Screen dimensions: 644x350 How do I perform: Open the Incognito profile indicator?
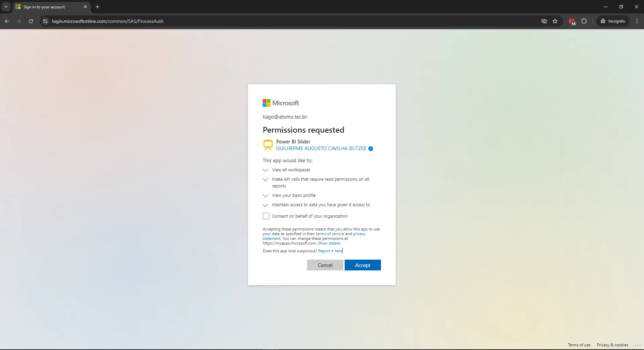(613, 21)
